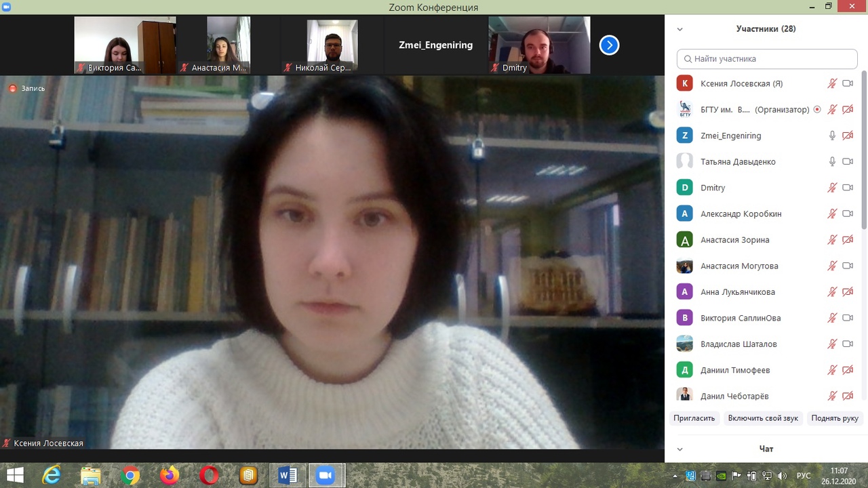Click muted mic icon for Dmitry row

832,188
